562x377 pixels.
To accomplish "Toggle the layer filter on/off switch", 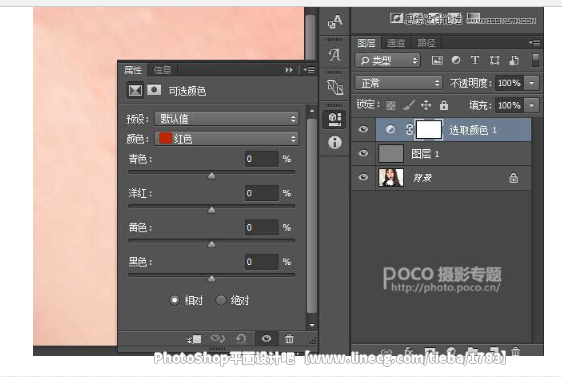I will point(535,60).
